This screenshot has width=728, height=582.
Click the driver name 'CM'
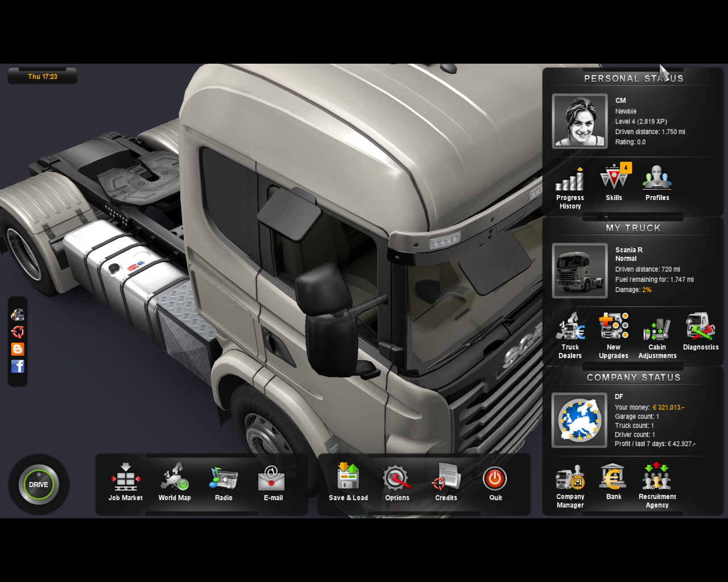[621, 101]
